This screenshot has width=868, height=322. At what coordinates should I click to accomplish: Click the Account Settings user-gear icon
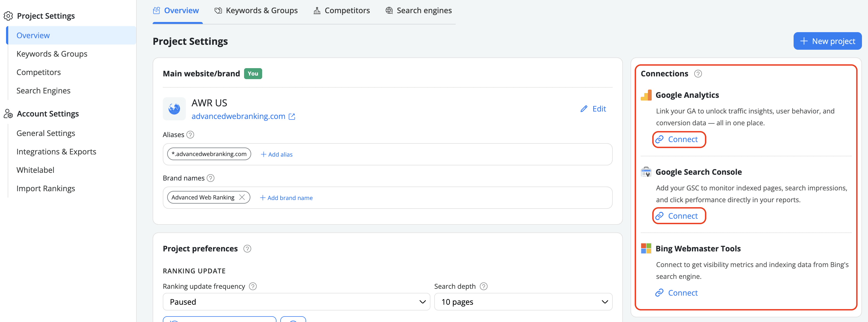click(x=8, y=114)
